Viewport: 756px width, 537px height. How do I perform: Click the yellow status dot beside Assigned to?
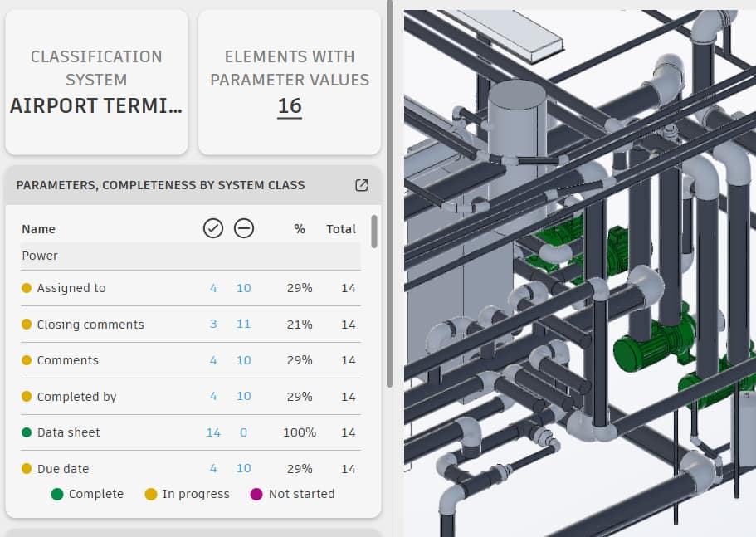(27, 288)
